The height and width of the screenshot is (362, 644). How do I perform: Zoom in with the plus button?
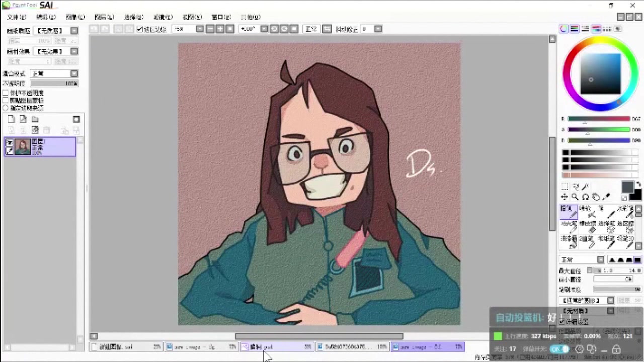[x=220, y=29]
